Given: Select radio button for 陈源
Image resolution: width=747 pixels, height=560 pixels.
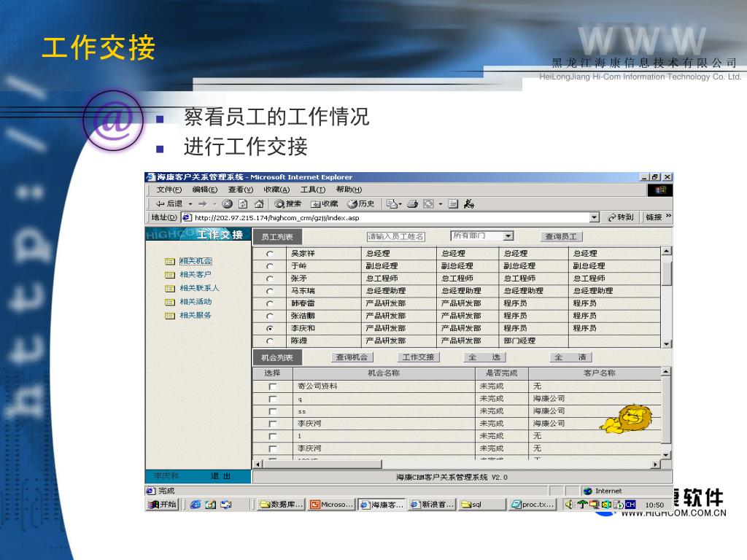Looking at the screenshot, I should coord(270,341).
